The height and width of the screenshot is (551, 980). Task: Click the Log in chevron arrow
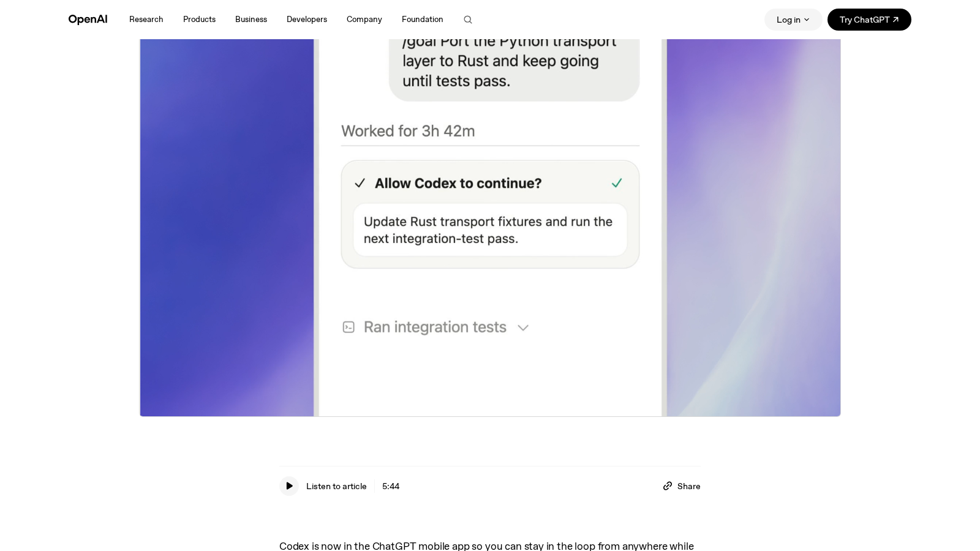point(807,20)
